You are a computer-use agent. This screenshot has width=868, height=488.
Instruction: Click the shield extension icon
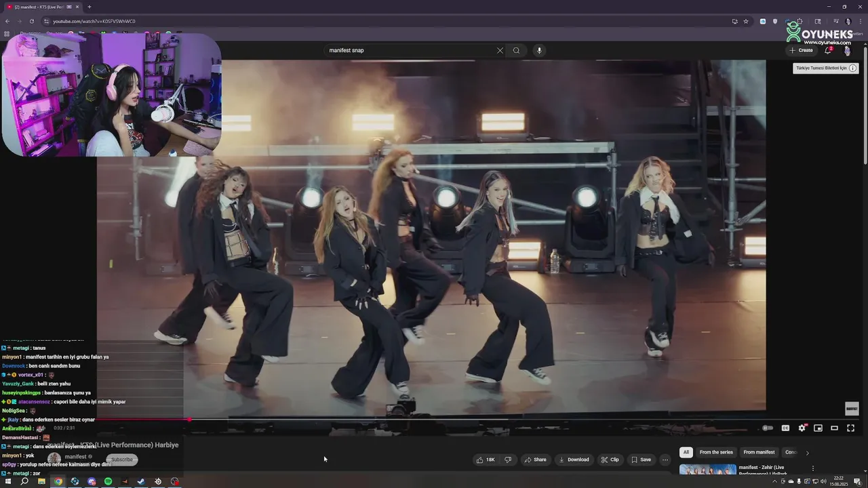[775, 21]
